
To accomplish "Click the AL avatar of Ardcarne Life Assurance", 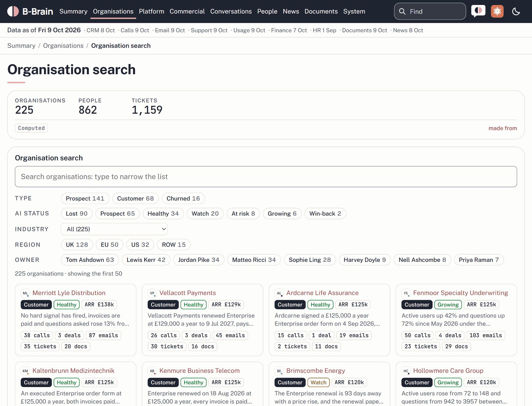I will point(279,293).
